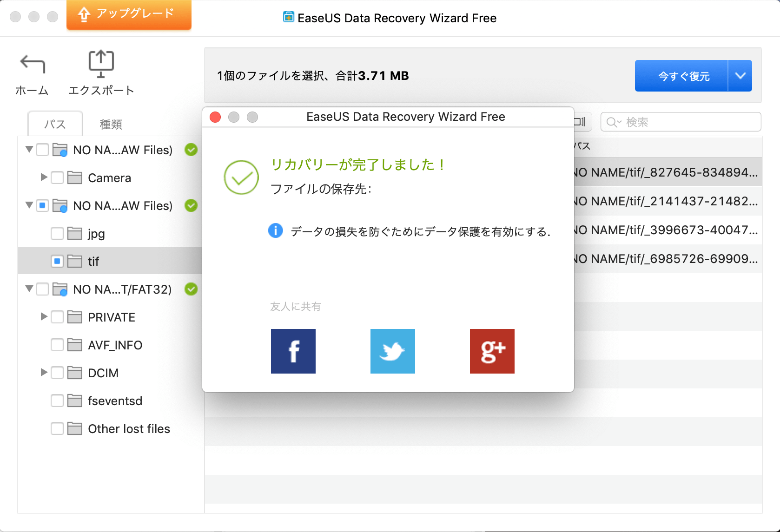Collapse the first NO NA...AW Files drive

[x=29, y=149]
